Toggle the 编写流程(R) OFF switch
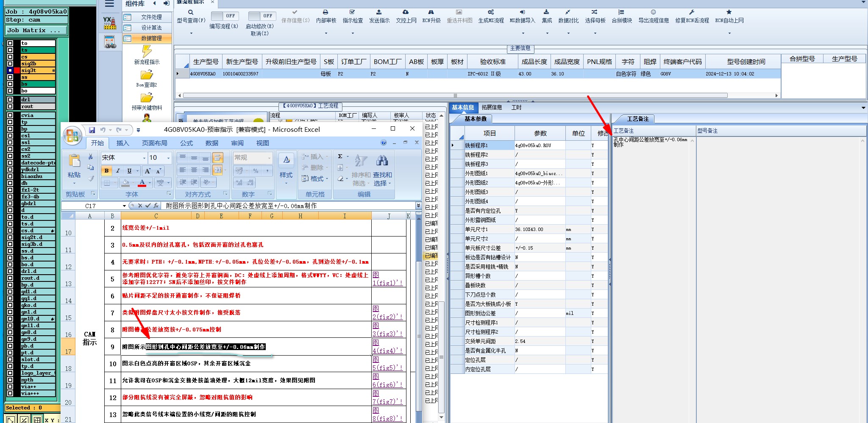Viewport: 868px width, 423px height. coord(225,16)
